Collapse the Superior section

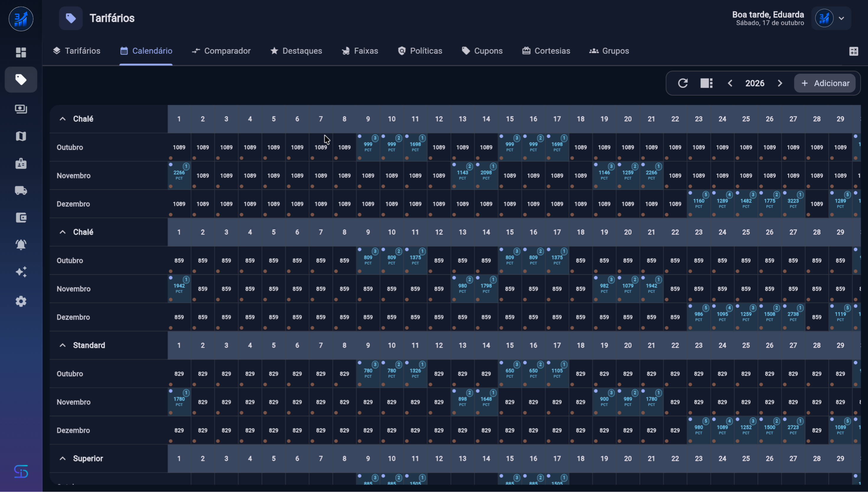tap(63, 459)
